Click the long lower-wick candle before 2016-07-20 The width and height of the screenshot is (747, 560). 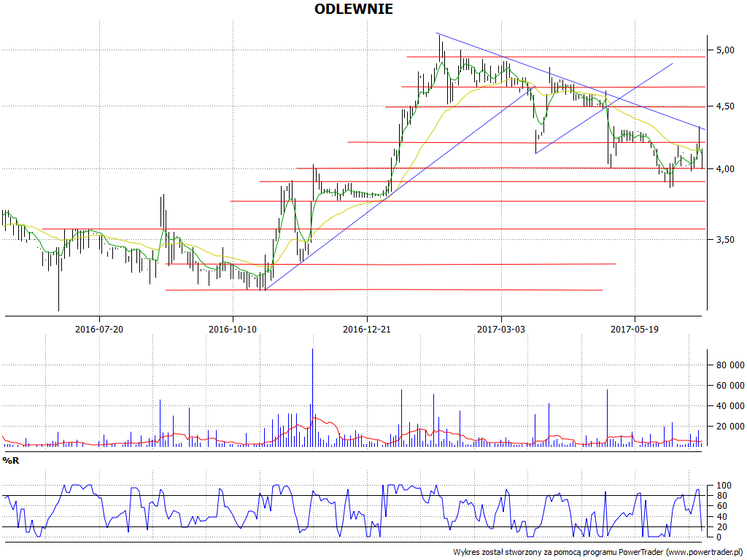(x=58, y=279)
